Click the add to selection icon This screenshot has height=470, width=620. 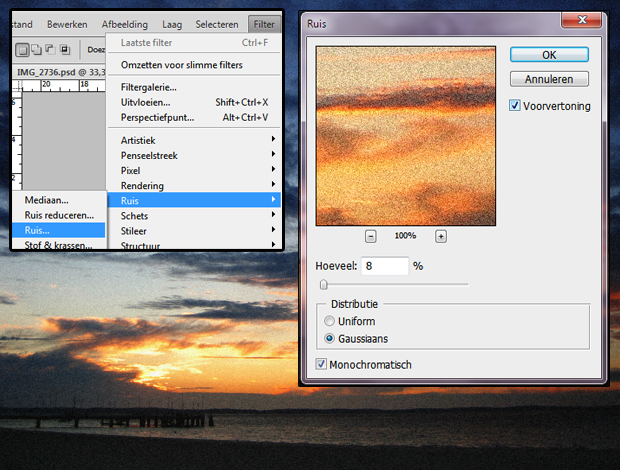click(35, 49)
